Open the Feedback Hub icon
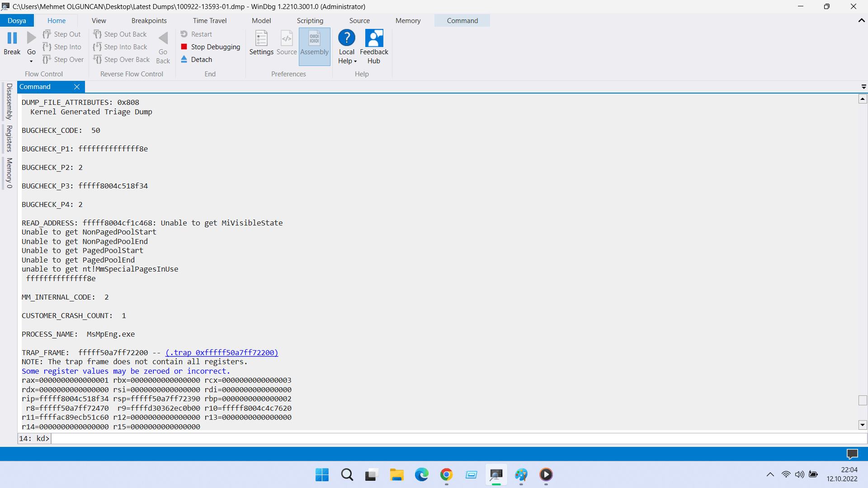 374,39
